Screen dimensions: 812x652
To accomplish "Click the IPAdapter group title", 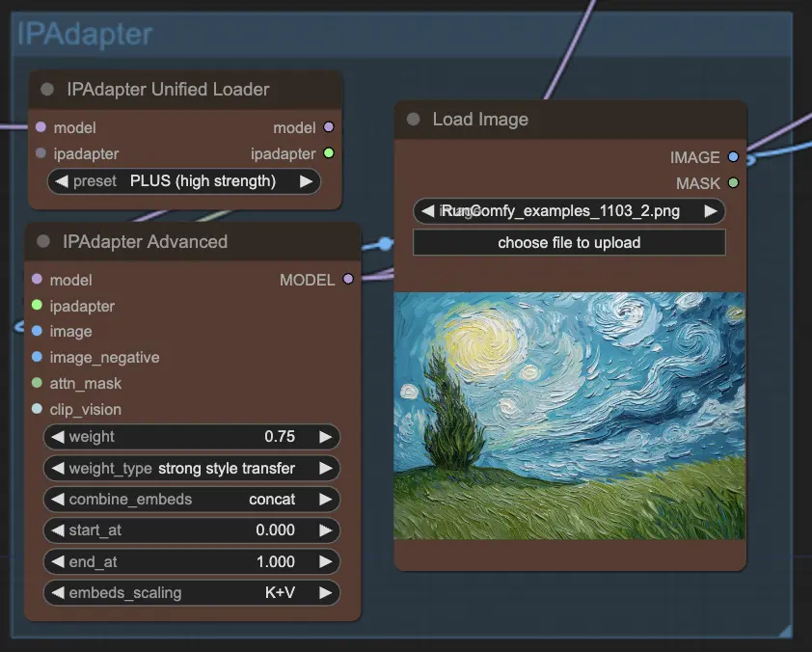I will click(x=85, y=34).
